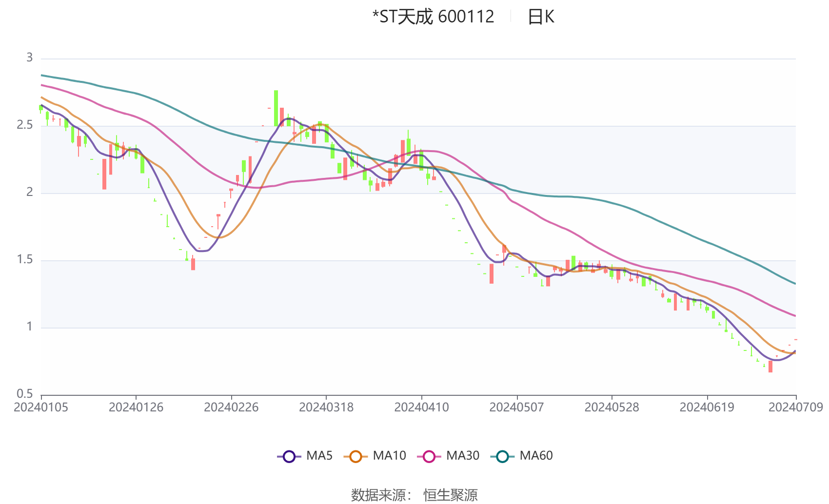Click the 日K title label
This screenshot has height=504, width=829.
[x=541, y=17]
